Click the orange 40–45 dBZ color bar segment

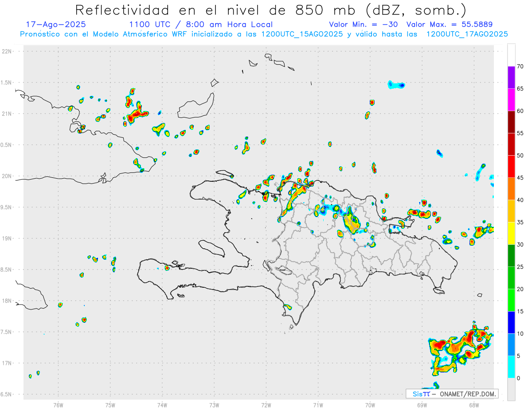tap(511, 189)
